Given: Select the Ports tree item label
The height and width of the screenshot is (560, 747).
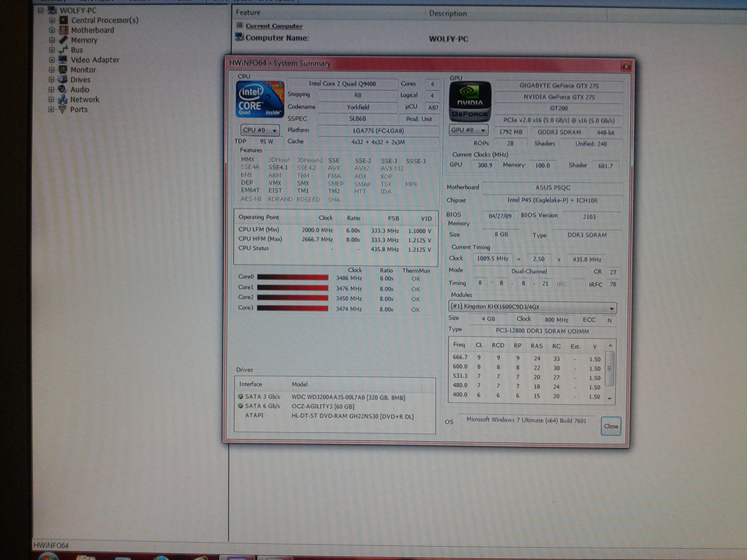Looking at the screenshot, I should coord(78,109).
